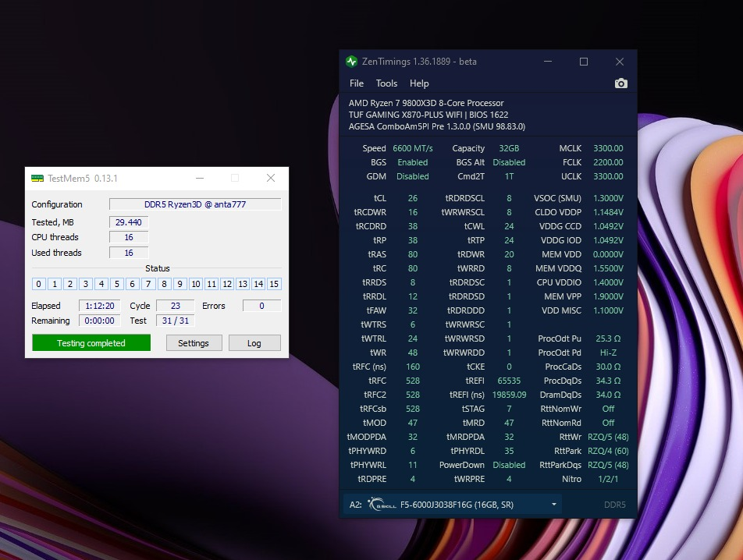Minimize the TestMem5 window
The image size is (743, 560).
coord(200,178)
